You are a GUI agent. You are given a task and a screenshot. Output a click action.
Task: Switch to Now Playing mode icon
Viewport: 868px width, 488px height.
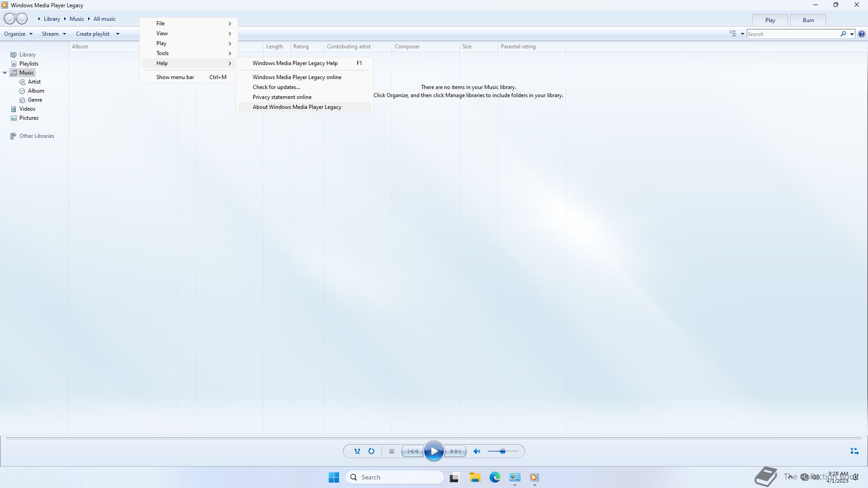(x=854, y=451)
